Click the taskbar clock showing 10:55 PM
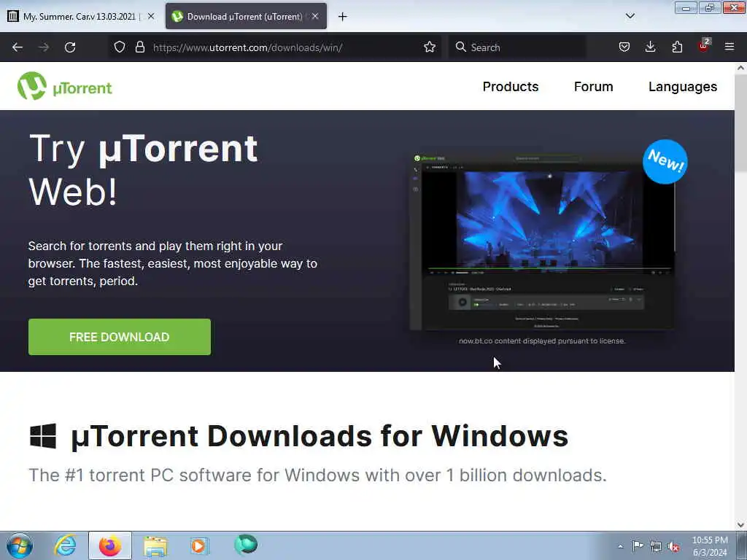Viewport: 747px width, 560px height. pyautogui.click(x=710, y=546)
